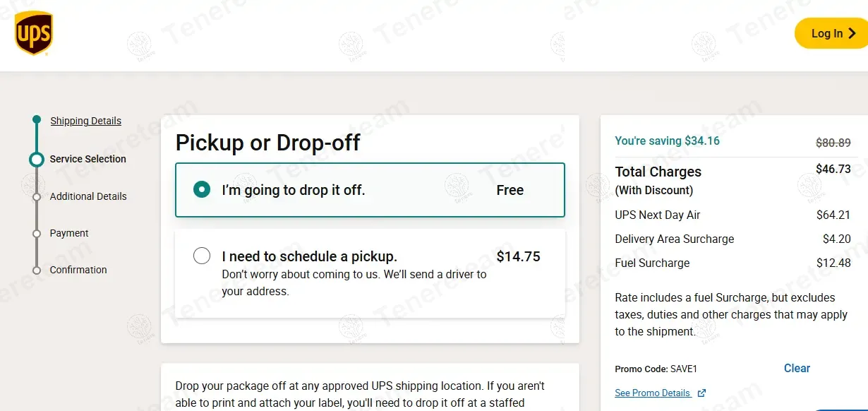
Task: Click the $14.75 pickup price
Action: coord(518,256)
